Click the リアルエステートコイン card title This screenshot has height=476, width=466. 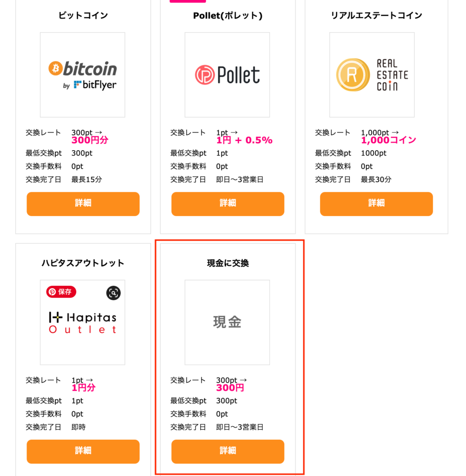376,15
